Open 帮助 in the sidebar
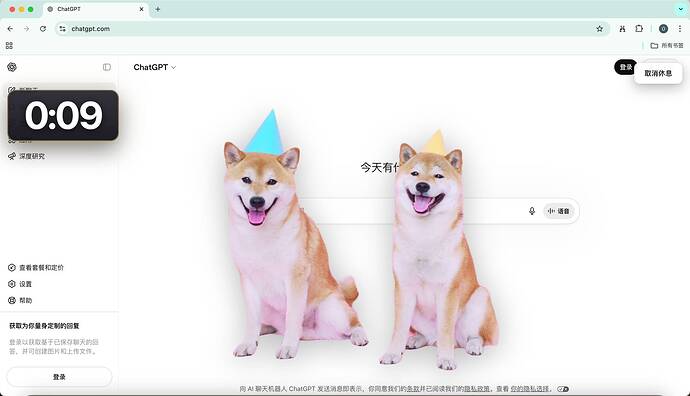 pyautogui.click(x=20, y=301)
